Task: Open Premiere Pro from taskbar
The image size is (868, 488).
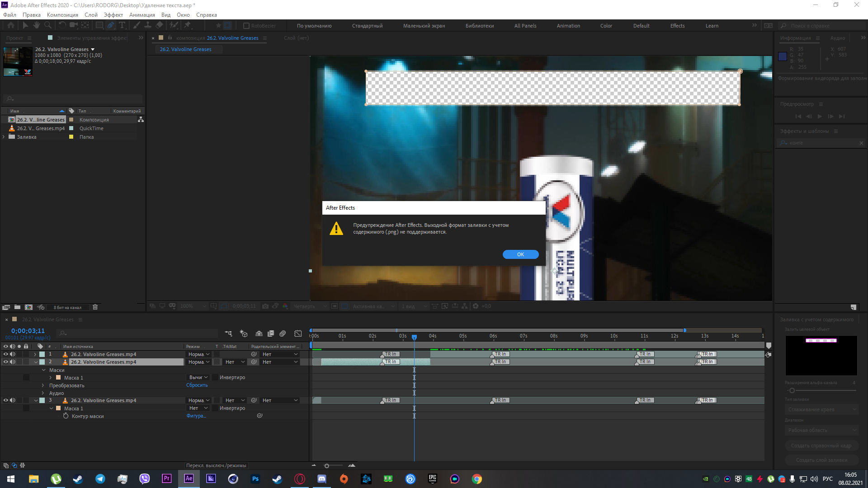Action: coord(167,479)
